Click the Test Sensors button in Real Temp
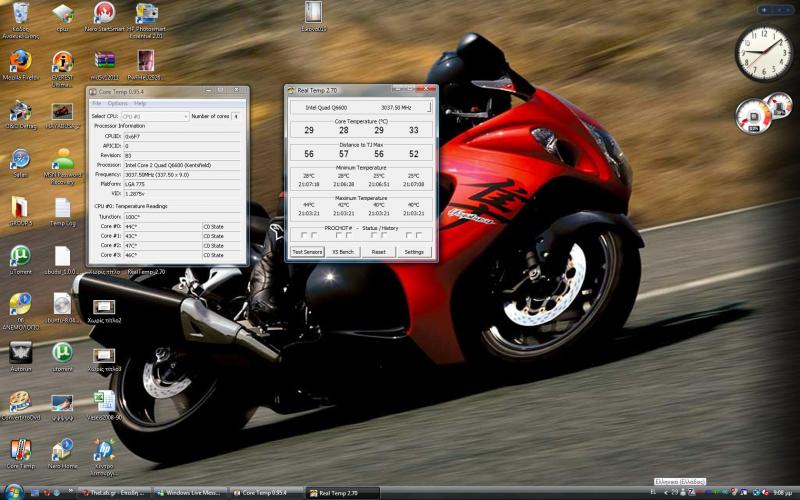This screenshot has height=500, width=800. click(307, 252)
